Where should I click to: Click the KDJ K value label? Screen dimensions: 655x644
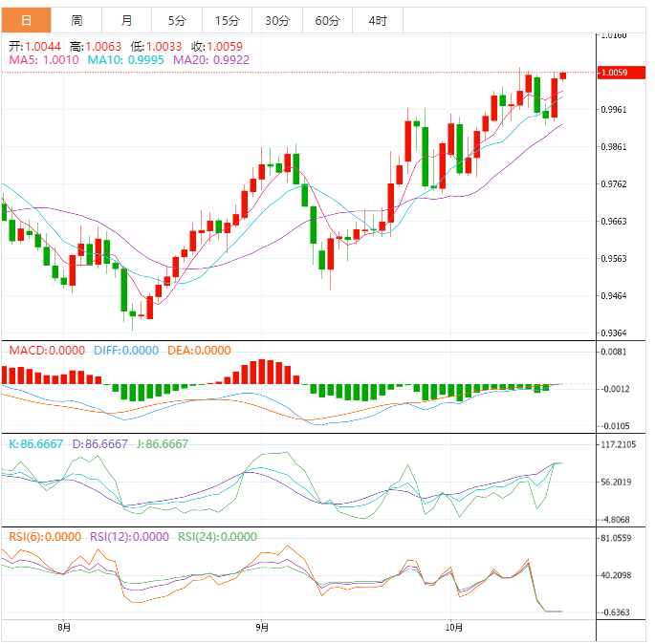point(33,443)
